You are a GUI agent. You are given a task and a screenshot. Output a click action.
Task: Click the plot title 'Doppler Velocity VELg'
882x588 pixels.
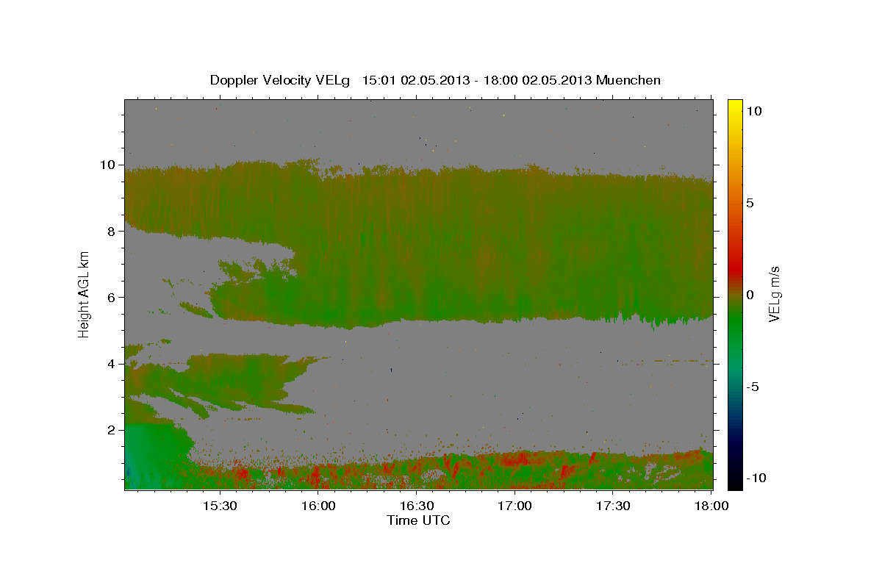point(282,80)
